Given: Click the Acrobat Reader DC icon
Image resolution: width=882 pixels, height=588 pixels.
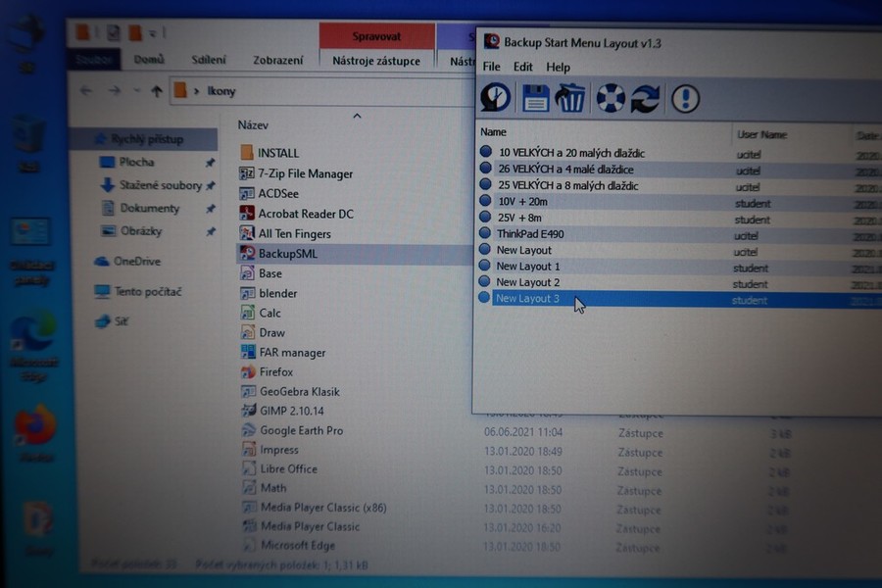Looking at the screenshot, I should pos(248,214).
